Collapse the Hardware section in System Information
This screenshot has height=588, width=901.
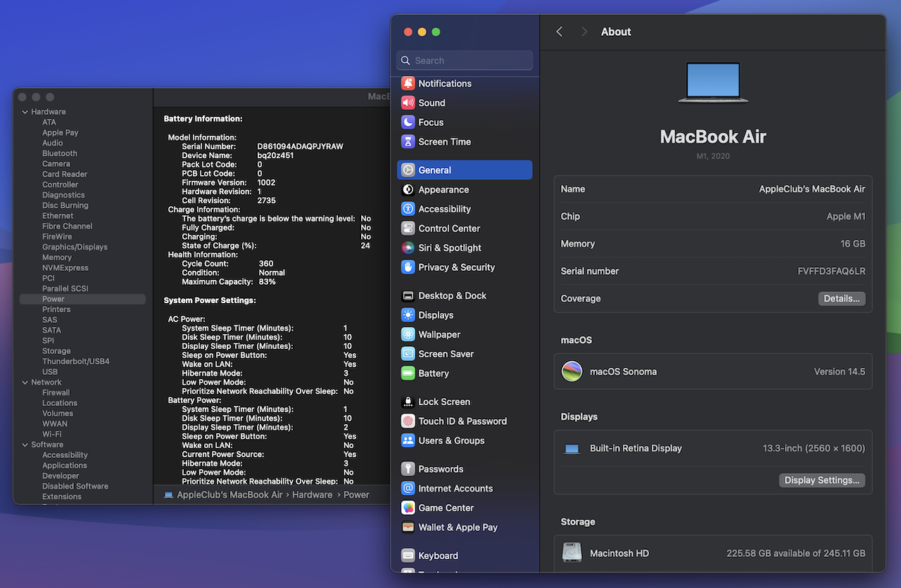25,112
